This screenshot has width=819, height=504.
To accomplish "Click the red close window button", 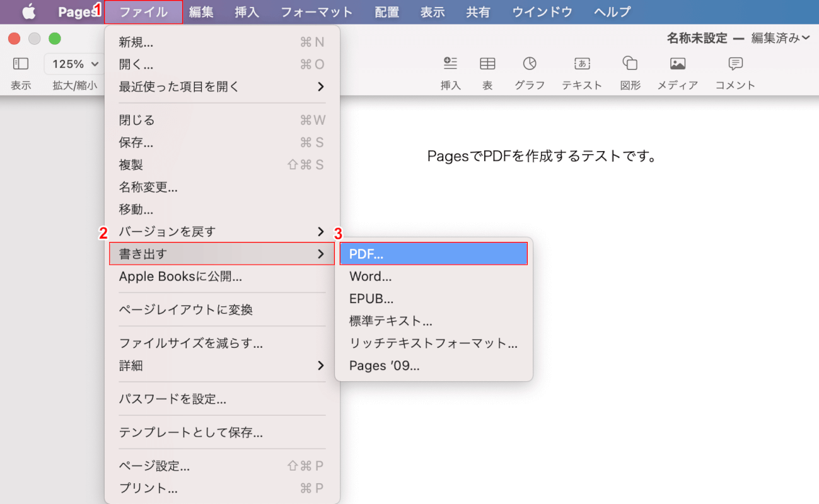I will [x=14, y=38].
